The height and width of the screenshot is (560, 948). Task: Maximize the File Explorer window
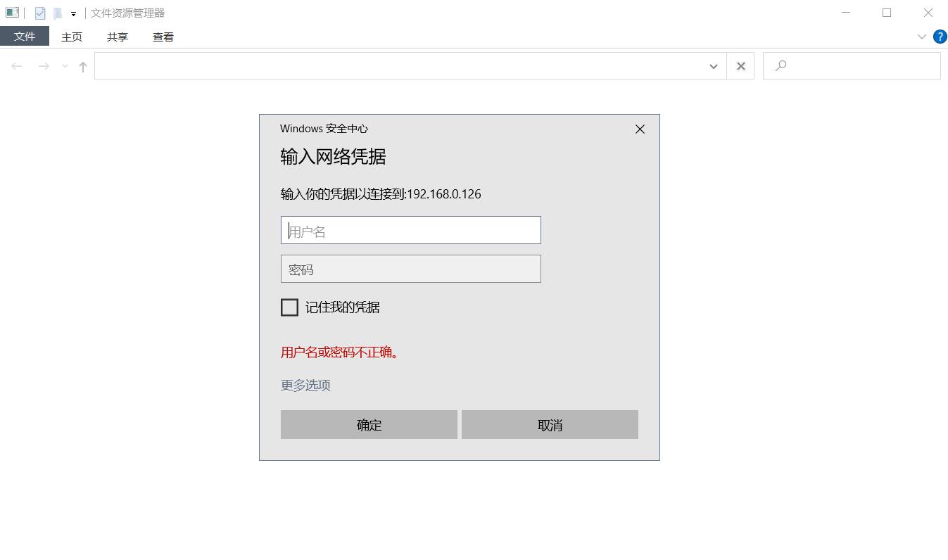point(887,13)
